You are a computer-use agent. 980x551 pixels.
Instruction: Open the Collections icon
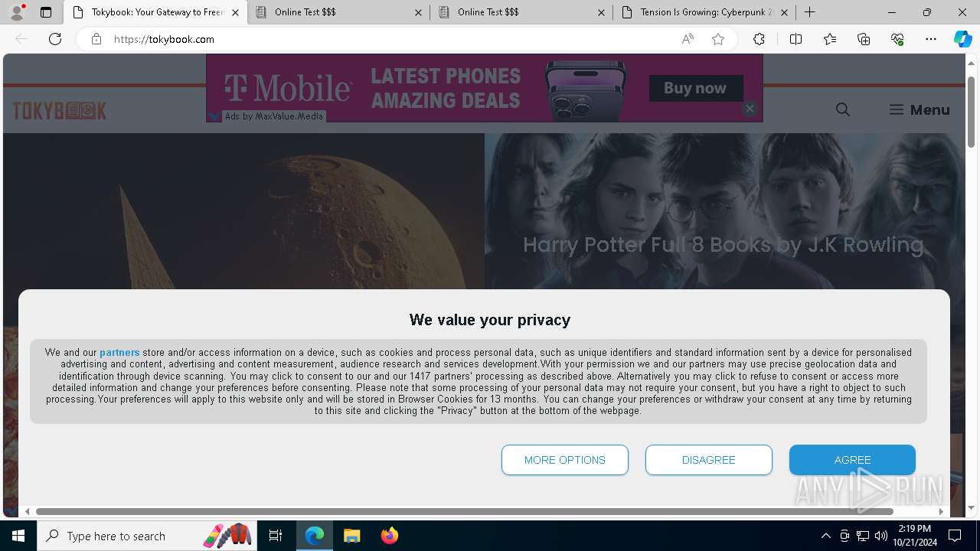coord(864,39)
